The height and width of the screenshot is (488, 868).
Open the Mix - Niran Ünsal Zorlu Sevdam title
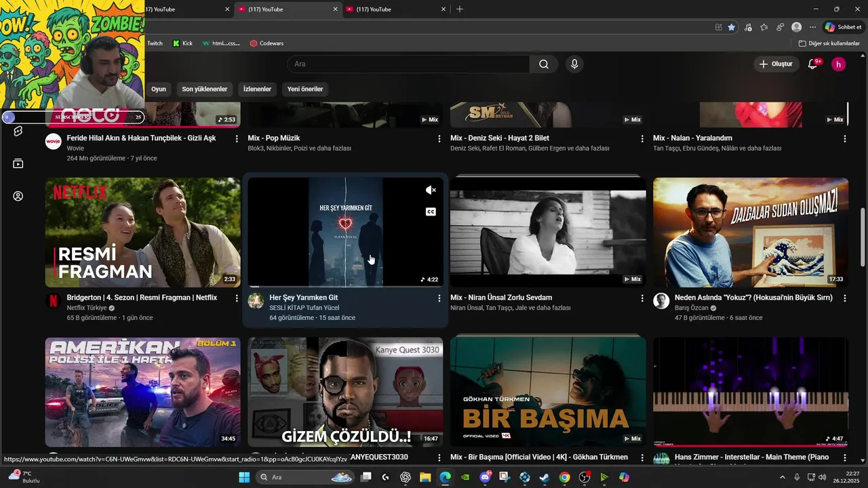[x=501, y=298]
